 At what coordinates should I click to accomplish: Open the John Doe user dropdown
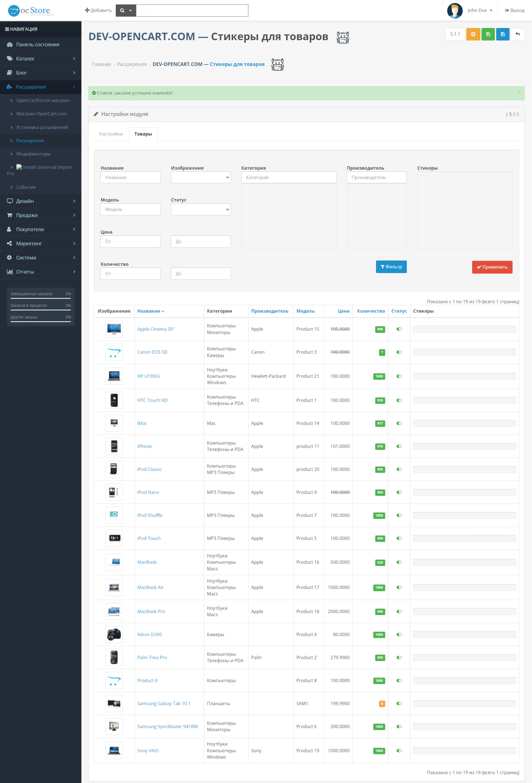tap(480, 10)
